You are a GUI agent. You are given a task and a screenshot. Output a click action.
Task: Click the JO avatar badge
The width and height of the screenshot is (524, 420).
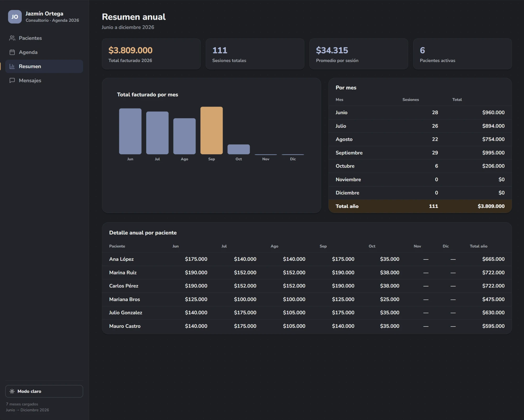click(x=15, y=17)
